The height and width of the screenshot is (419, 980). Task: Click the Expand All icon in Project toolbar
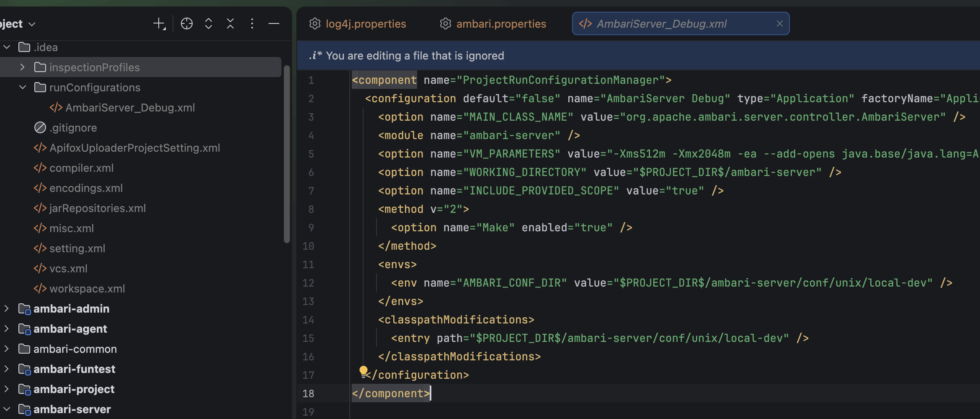tap(209, 24)
